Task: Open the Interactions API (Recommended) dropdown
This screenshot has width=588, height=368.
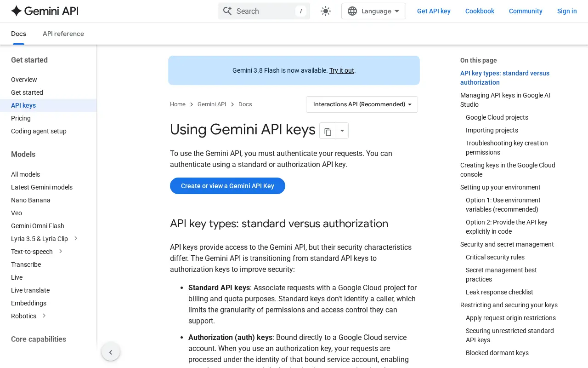Action: (x=362, y=104)
